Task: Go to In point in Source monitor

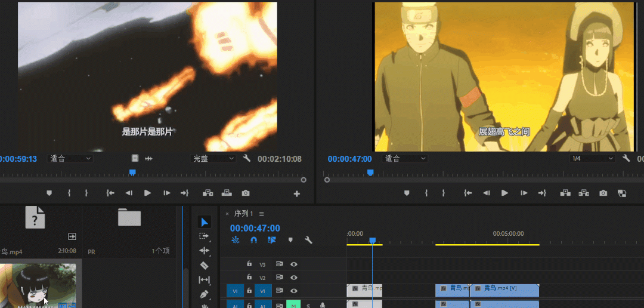Action: tap(110, 193)
